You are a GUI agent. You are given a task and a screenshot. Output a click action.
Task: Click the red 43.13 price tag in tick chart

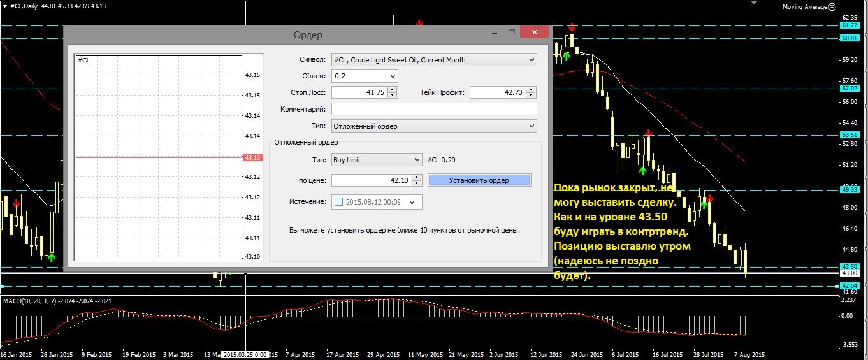click(252, 157)
